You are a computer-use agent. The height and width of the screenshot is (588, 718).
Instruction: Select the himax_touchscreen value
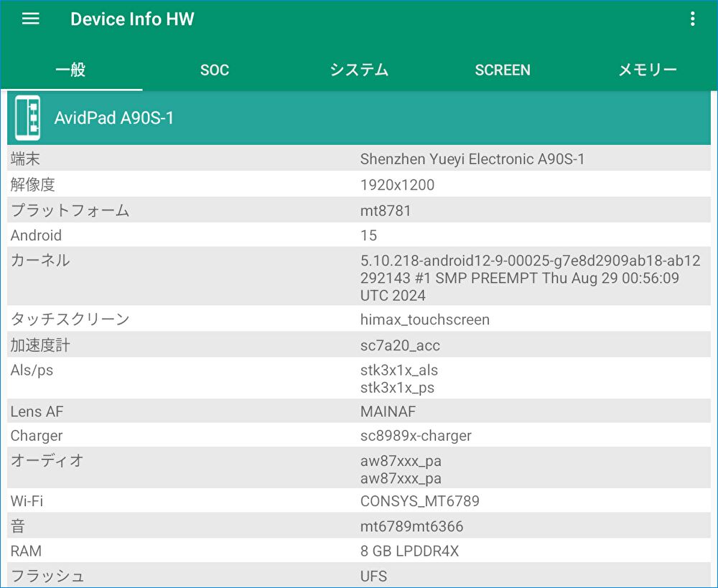pyautogui.click(x=425, y=319)
